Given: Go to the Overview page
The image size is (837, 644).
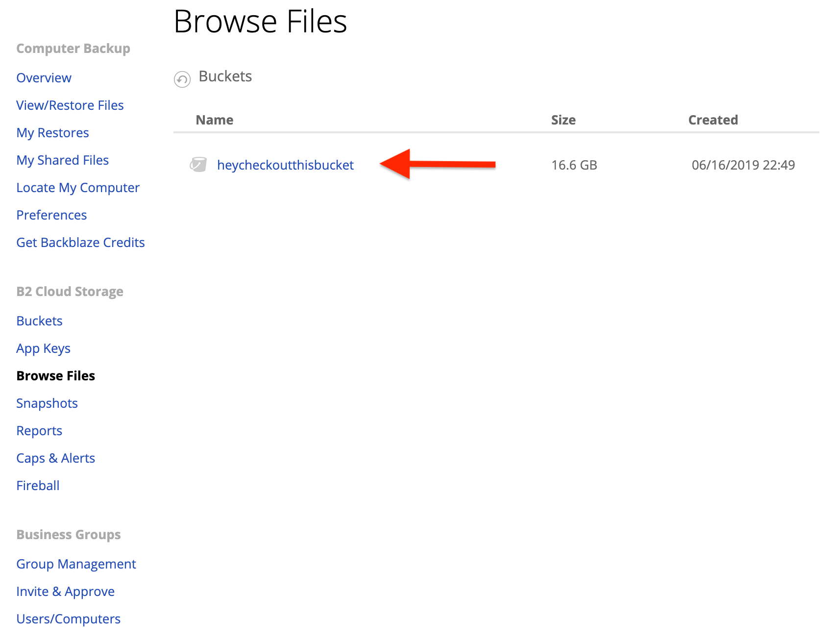Looking at the screenshot, I should click(44, 78).
